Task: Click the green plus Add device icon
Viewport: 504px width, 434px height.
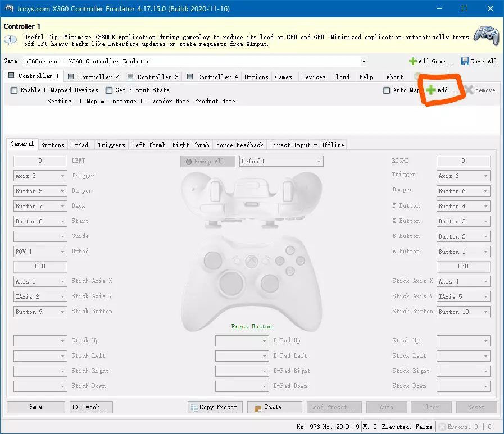Action: coord(431,90)
